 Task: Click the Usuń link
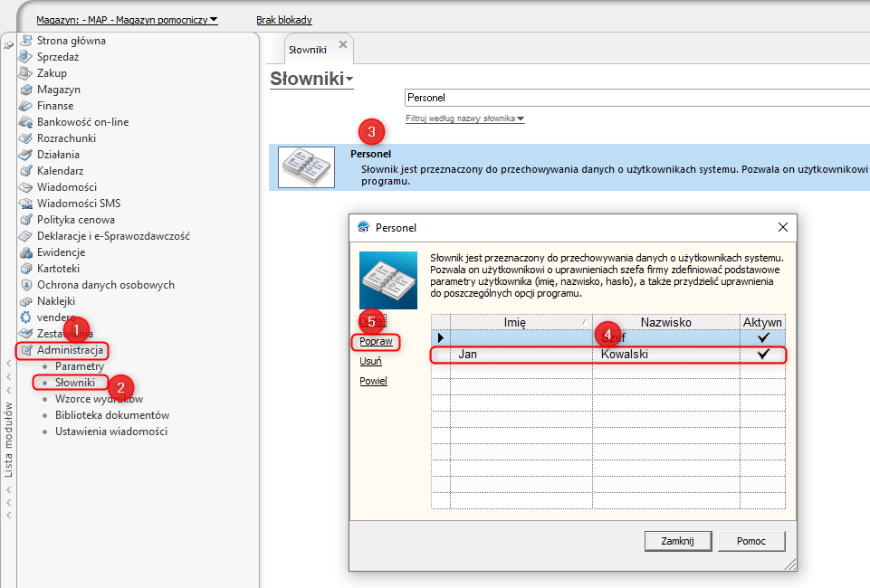pos(370,361)
